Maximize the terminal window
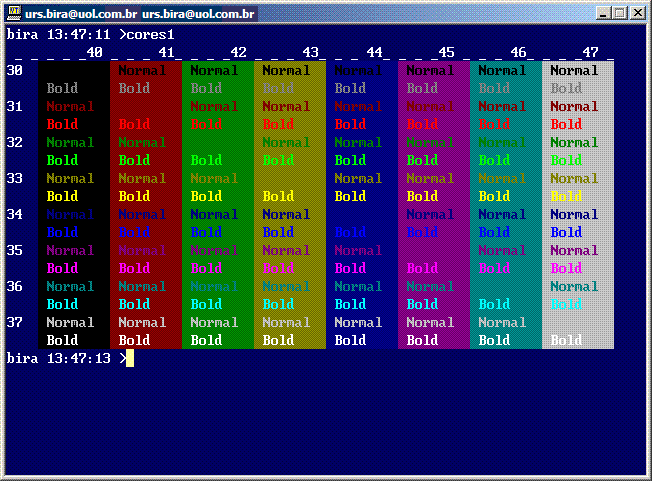 620,13
